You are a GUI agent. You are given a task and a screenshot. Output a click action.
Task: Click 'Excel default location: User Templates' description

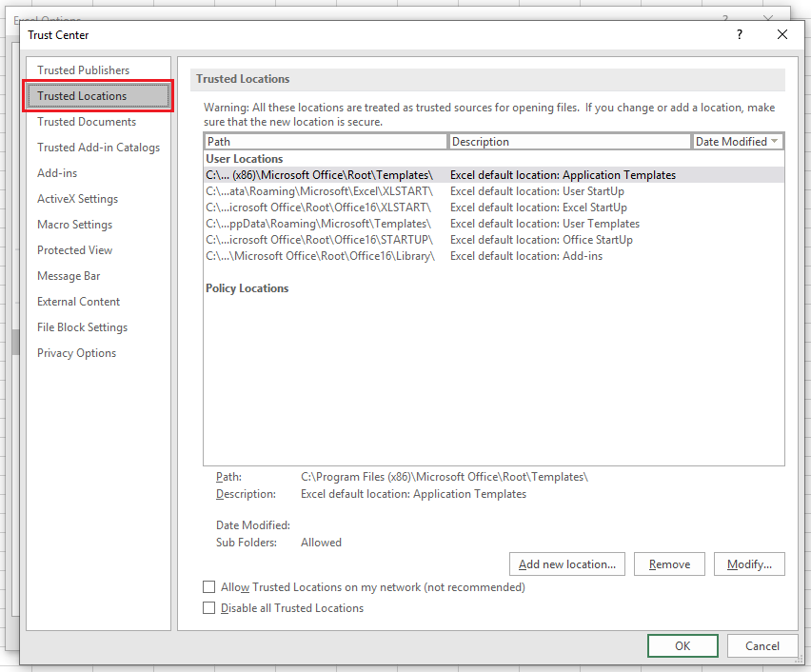point(544,224)
